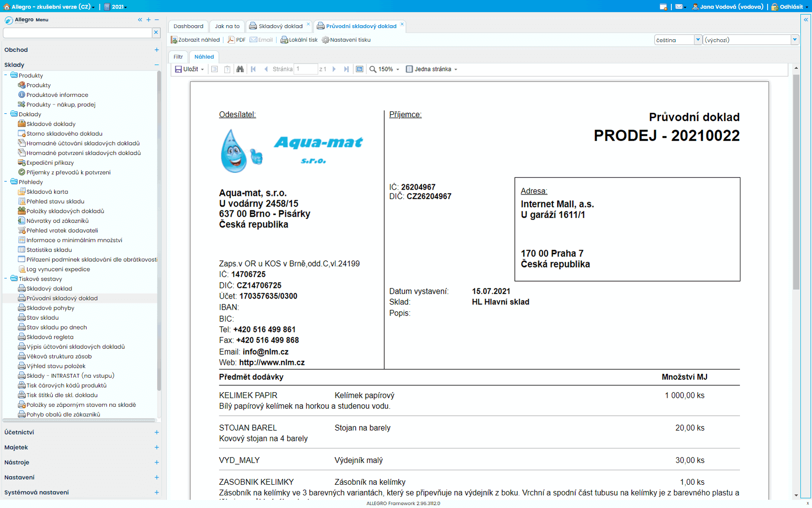Expand the Obchod menu section
Image resolution: width=812 pixels, height=508 pixels.
click(157, 50)
